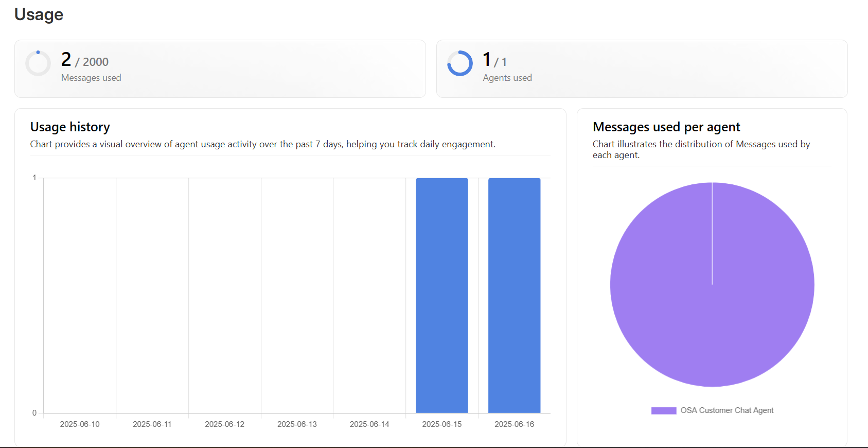Click the 2025-06-16 axis label
This screenshot has height=448, width=868.
515,424
